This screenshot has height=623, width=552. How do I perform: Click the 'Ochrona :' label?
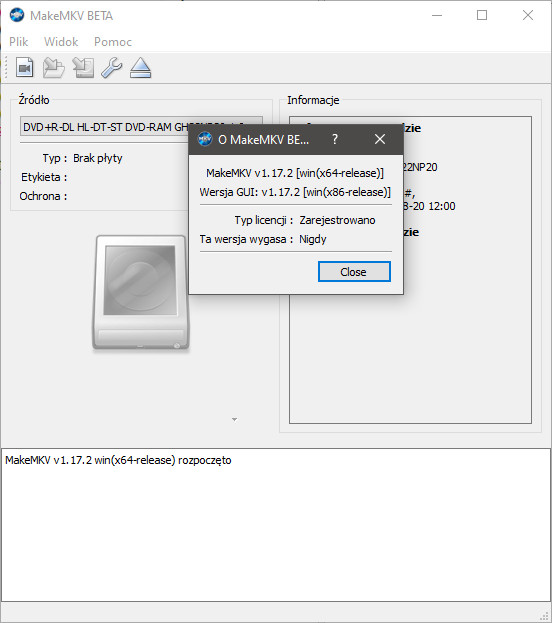43,196
